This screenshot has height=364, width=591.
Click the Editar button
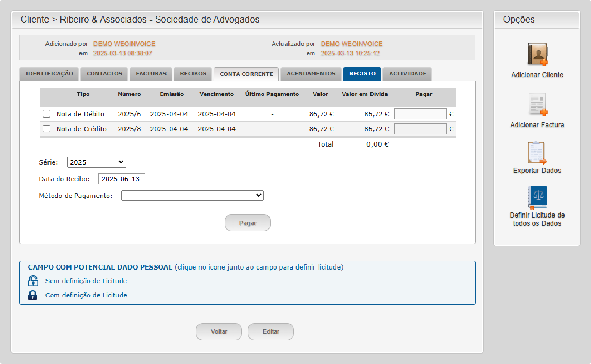(x=271, y=332)
